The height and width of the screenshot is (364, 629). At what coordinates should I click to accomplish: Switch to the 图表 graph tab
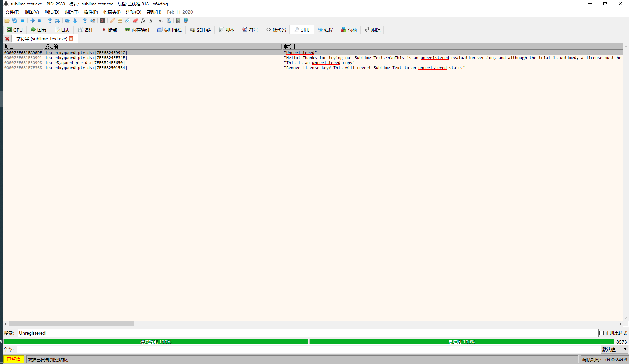(38, 30)
